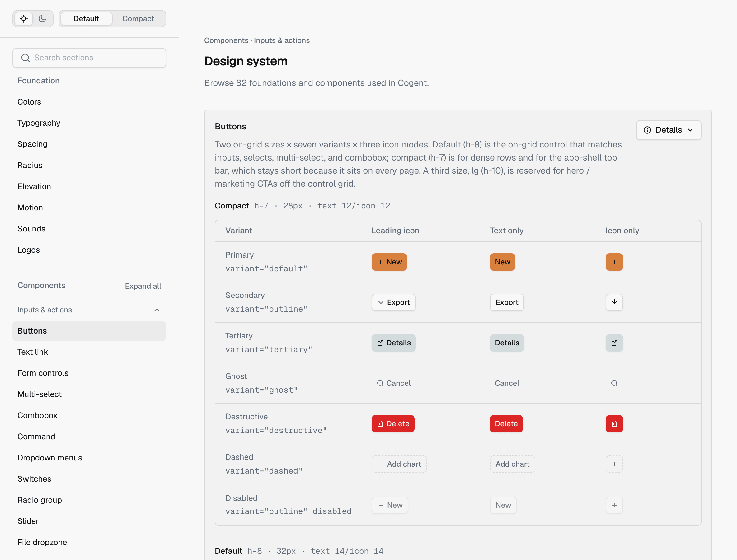The image size is (737, 560).
Task: Open the Slider sidebar item
Action: 89,521
